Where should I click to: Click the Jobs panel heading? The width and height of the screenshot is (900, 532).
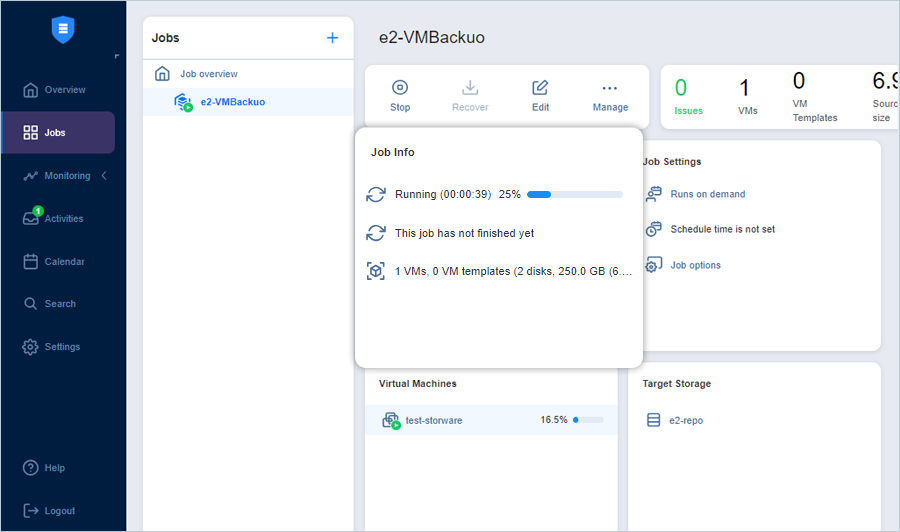pyautogui.click(x=165, y=38)
